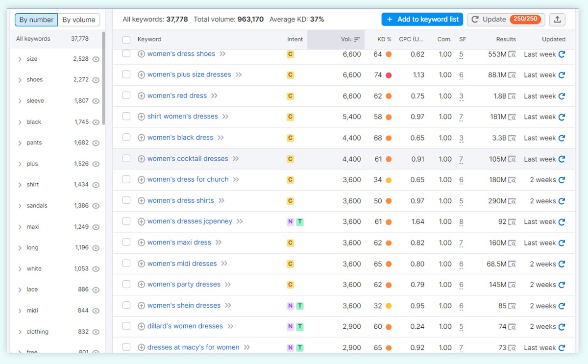
Task: Open SERP view icon for women's shein dresses
Action: click(512, 306)
